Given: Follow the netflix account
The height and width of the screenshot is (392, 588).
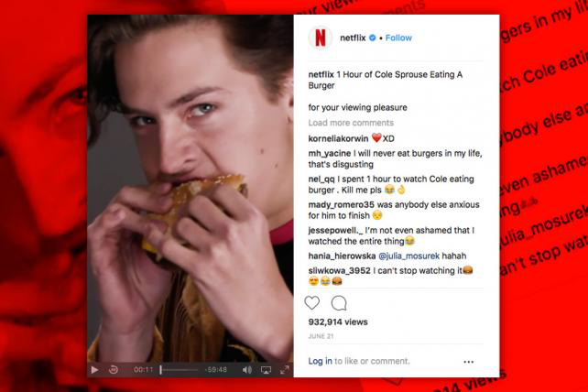Looking at the screenshot, I should tap(398, 38).
